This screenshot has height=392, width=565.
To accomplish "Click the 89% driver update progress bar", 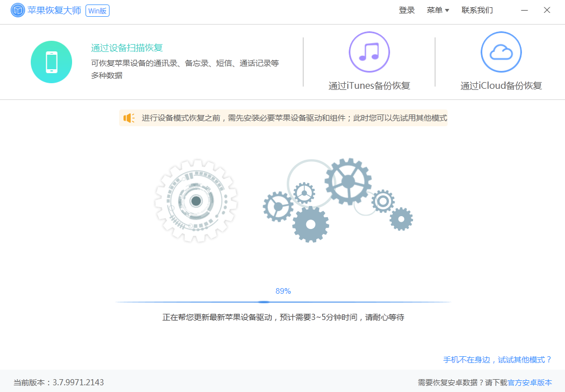I will 282,299.
